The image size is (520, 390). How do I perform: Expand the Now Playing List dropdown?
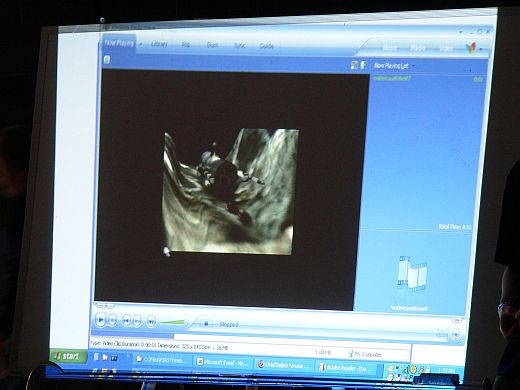[x=414, y=66]
